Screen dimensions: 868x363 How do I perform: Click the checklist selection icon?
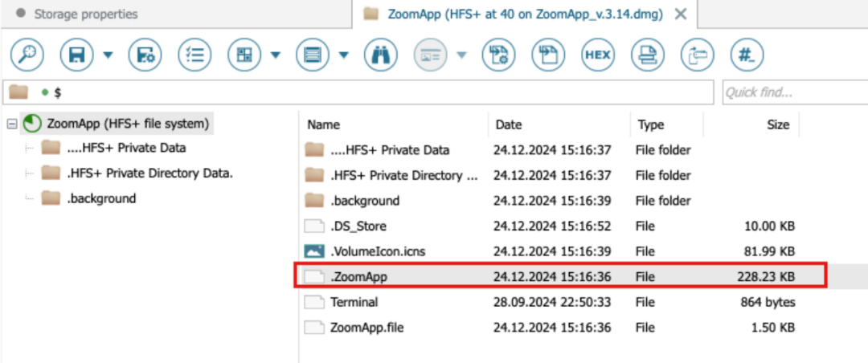pos(194,55)
